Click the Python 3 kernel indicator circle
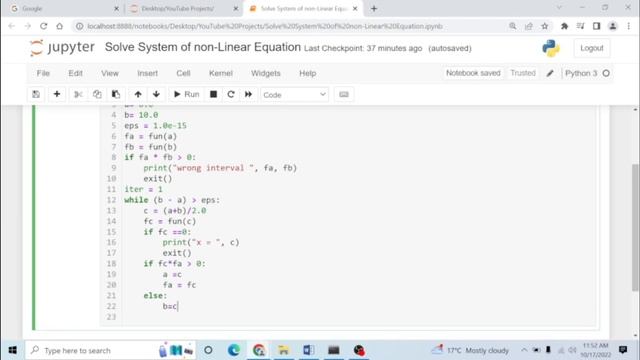The width and height of the screenshot is (640, 360). (606, 73)
